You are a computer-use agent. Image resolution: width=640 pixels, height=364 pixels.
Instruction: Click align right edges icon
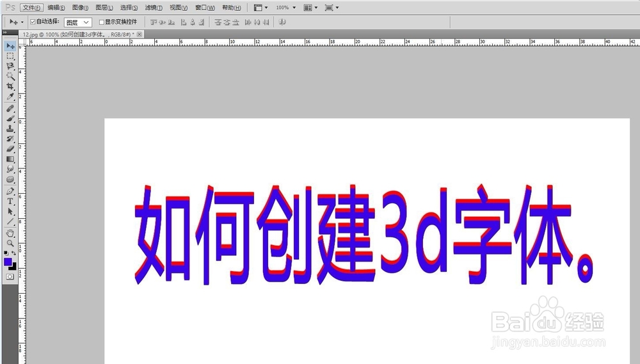[201, 22]
